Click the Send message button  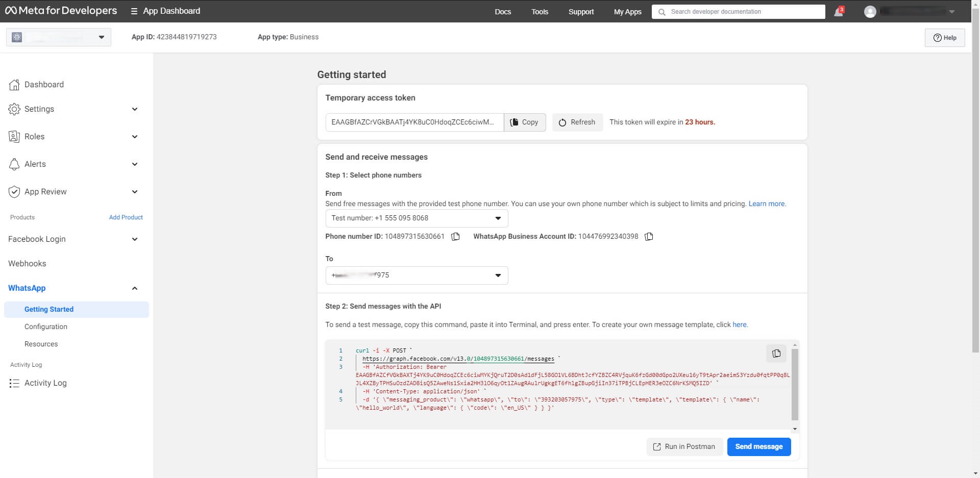[x=758, y=446]
